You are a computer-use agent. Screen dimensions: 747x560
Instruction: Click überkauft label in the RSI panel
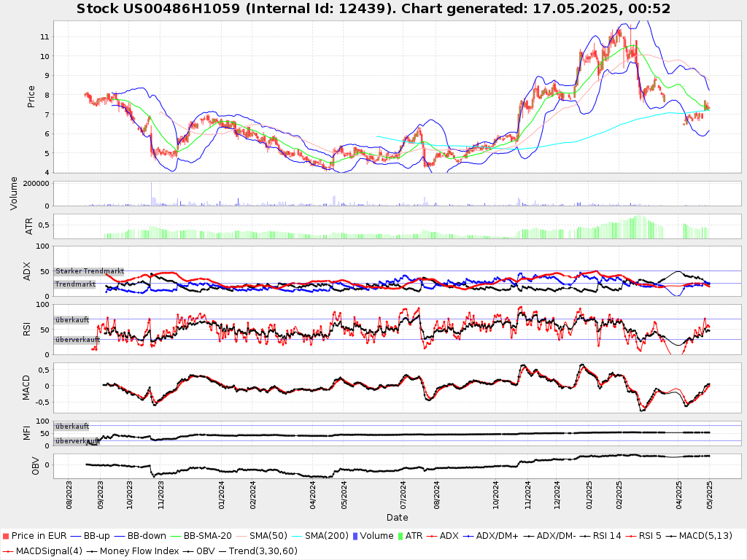coord(72,320)
